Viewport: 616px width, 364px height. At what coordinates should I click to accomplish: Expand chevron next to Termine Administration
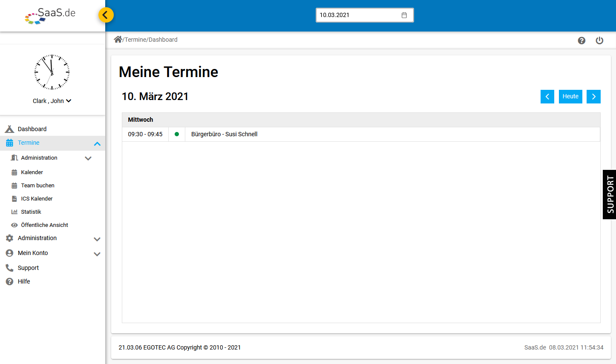[88, 158]
